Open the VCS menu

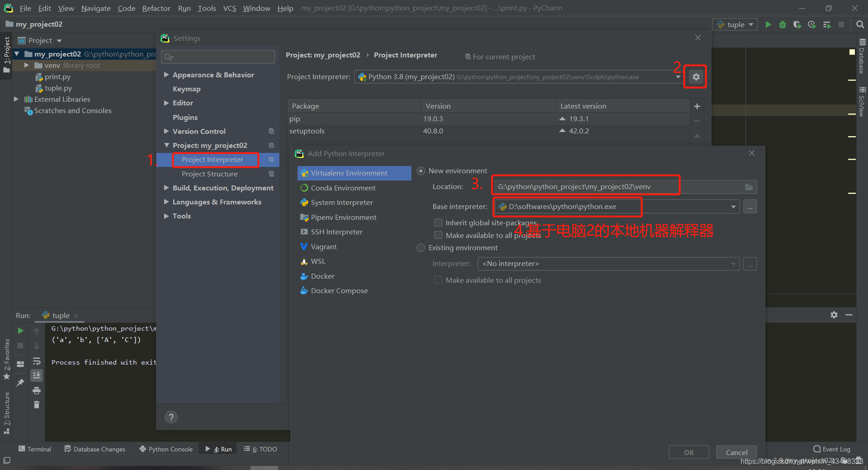230,8
